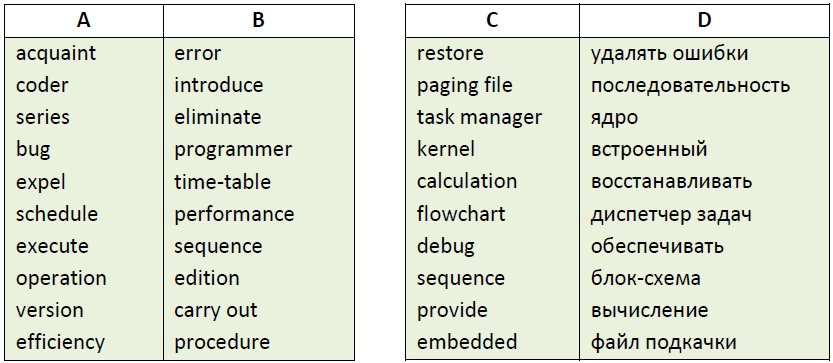Select the word 'coder' in column A
The width and height of the screenshot is (833, 363).
42,86
